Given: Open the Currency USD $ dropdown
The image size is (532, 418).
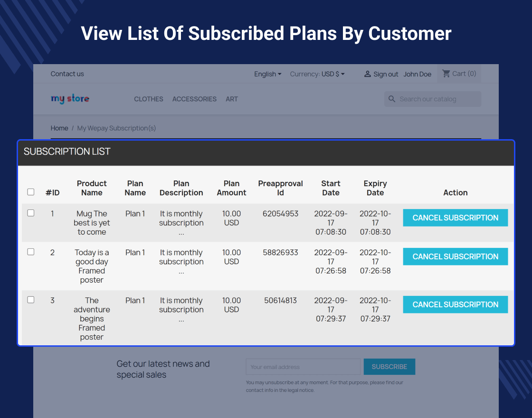Looking at the screenshot, I should coord(317,74).
